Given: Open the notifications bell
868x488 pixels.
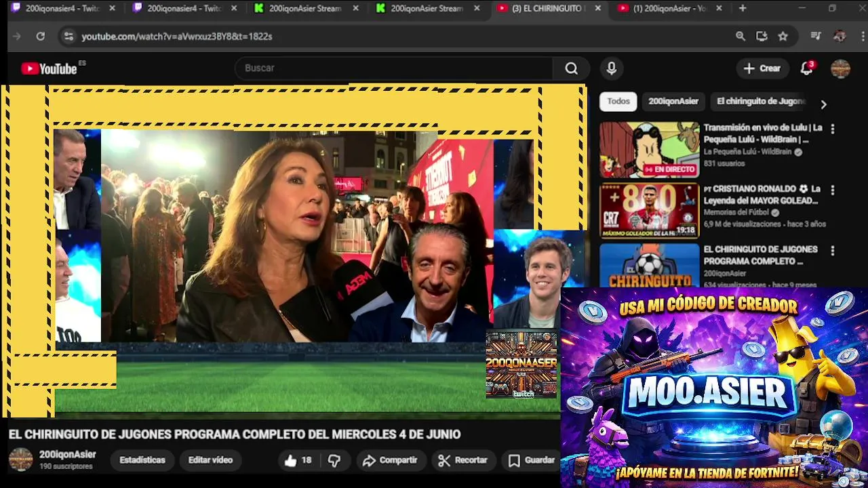Looking at the screenshot, I should [806, 68].
